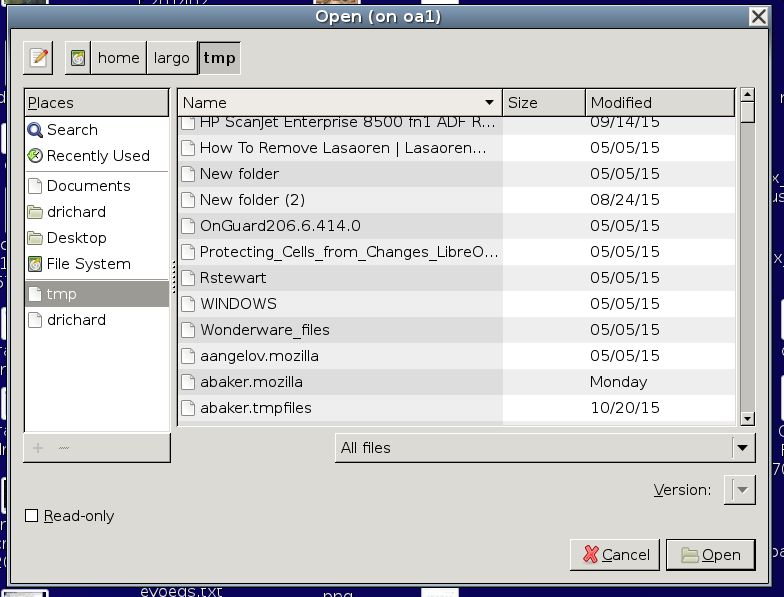Select the Rstewart entry
The height and width of the screenshot is (597, 784).
(457, 278)
